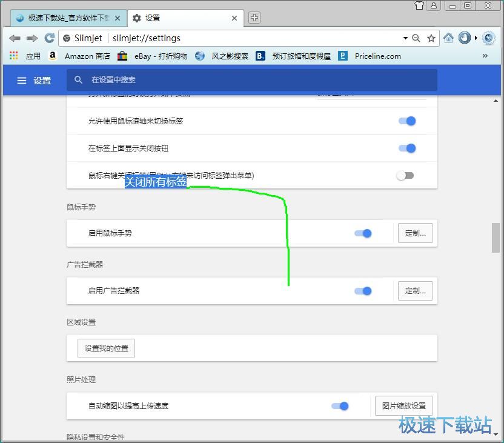Reload the settings page
The width and height of the screenshot is (504, 443).
(x=49, y=38)
